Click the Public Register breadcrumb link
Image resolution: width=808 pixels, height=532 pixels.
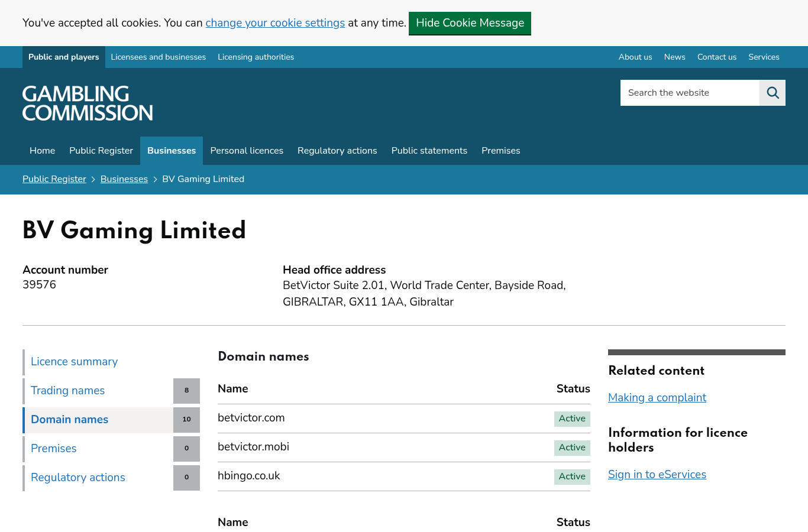click(x=54, y=179)
